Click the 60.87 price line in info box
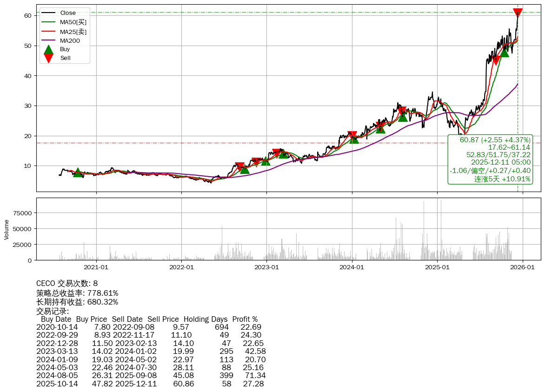The image size is (545, 392). coord(495,140)
